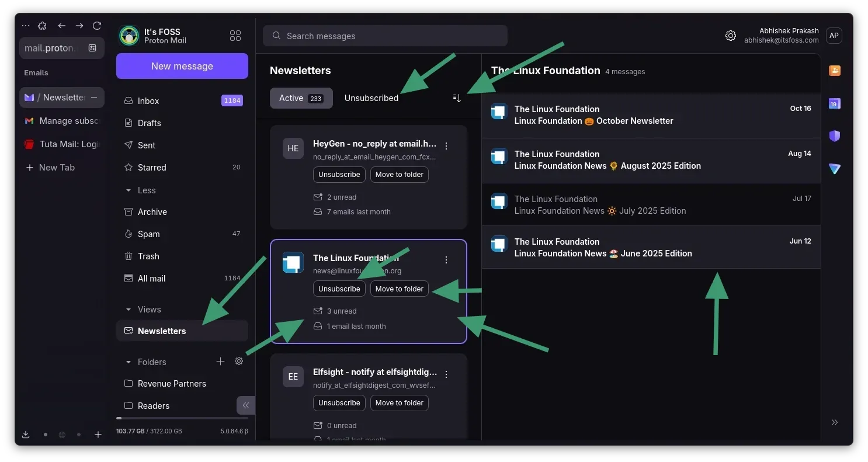The image size is (868, 462).
Task: Open the purple shield security icon
Action: click(x=834, y=136)
